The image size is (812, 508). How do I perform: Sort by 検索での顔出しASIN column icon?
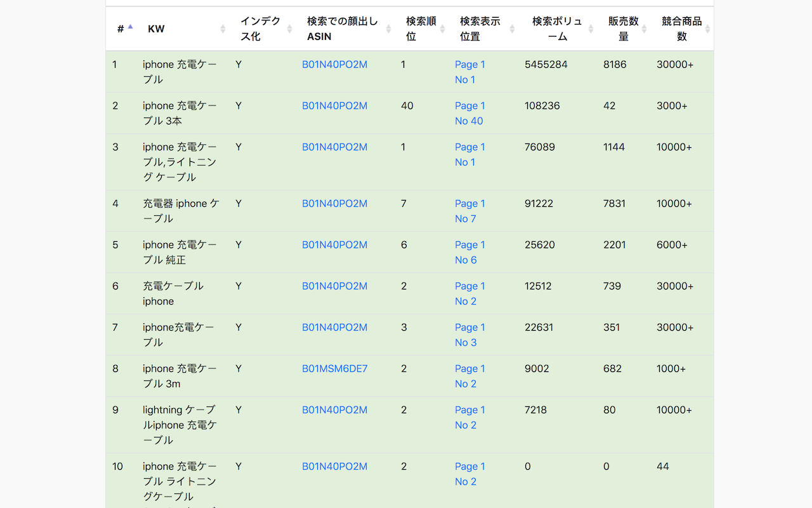(x=389, y=29)
